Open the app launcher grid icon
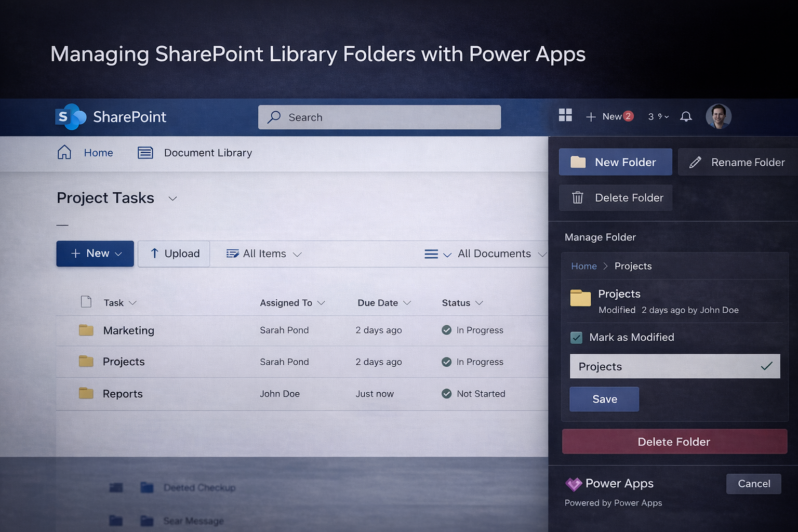 click(565, 115)
